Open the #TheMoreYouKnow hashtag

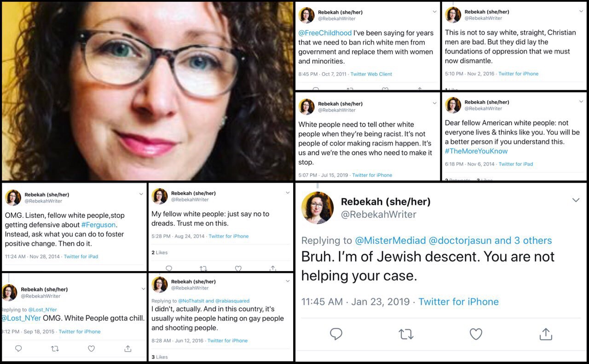[x=476, y=151]
